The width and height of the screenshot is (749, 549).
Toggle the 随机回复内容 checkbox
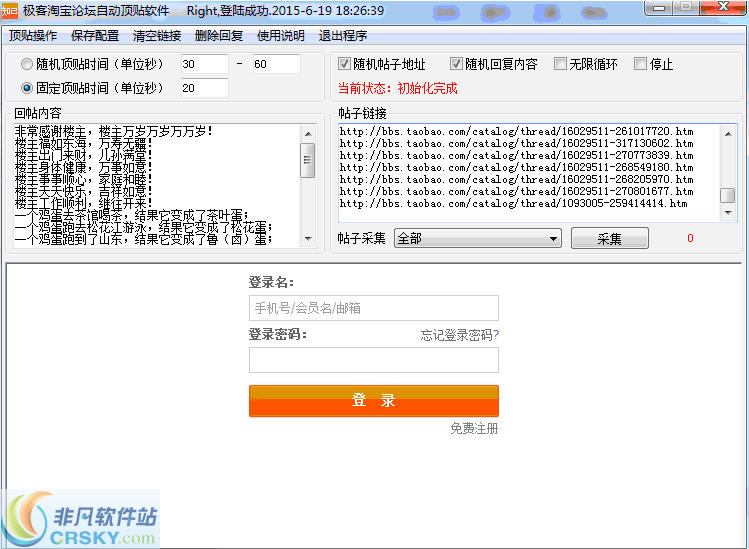tap(456, 64)
